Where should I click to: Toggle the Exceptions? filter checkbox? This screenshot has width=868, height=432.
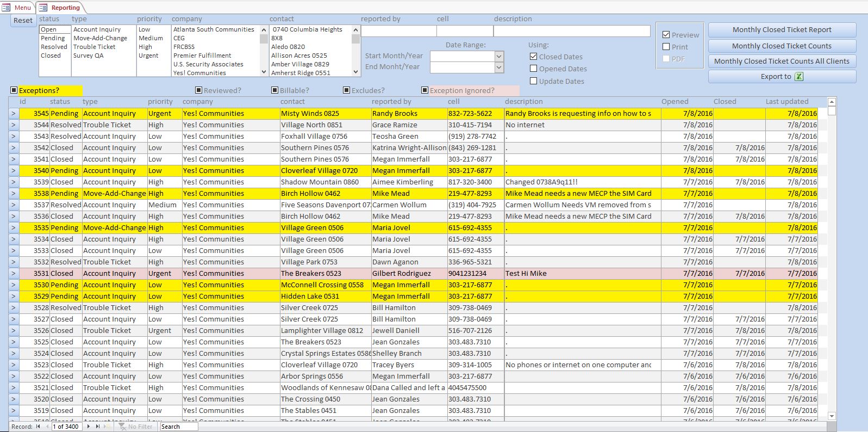14,90
